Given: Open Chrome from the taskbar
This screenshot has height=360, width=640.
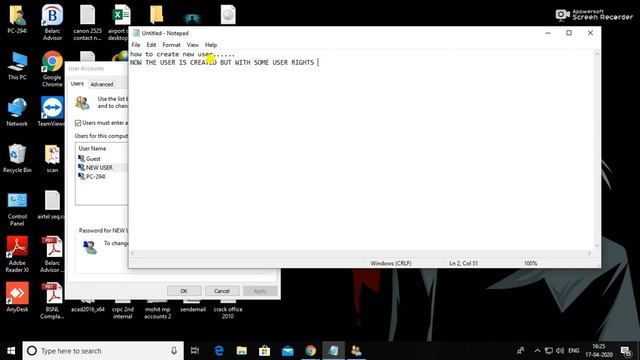Looking at the screenshot, I should click(311, 351).
